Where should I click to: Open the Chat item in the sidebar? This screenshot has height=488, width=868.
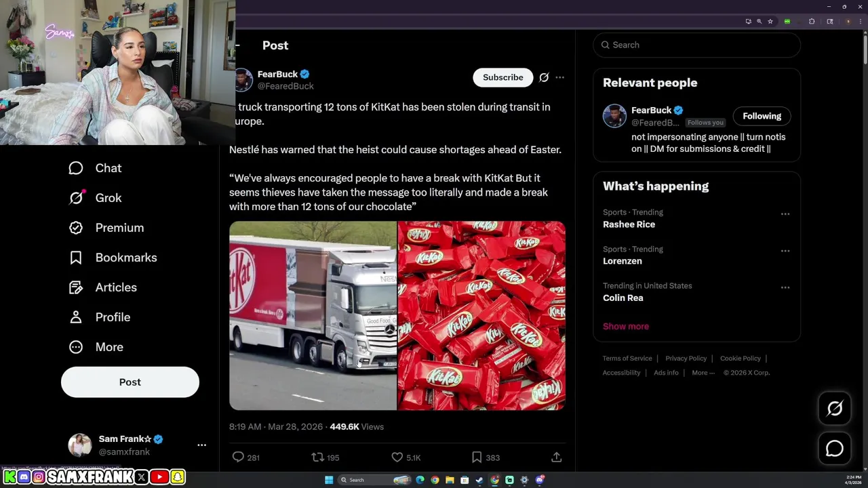point(95,168)
